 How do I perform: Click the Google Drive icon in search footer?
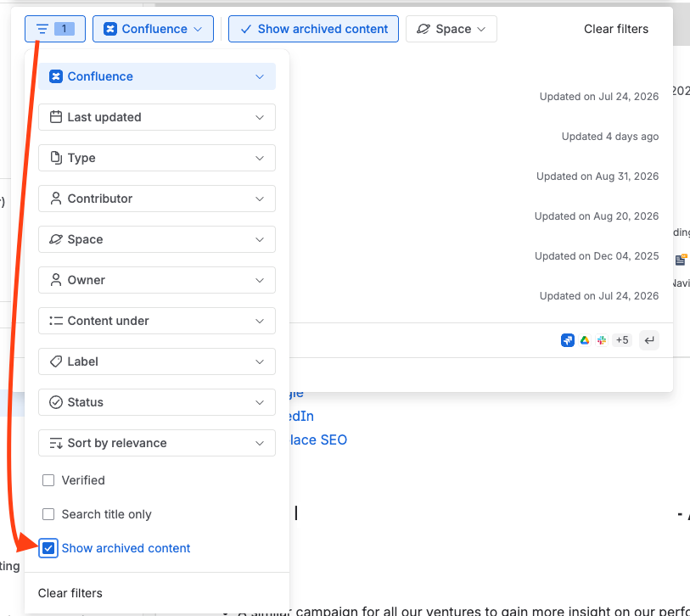click(585, 340)
